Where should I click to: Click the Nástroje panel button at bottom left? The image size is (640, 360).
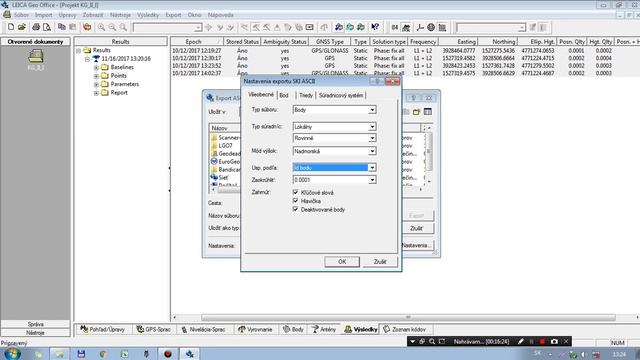click(x=36, y=333)
